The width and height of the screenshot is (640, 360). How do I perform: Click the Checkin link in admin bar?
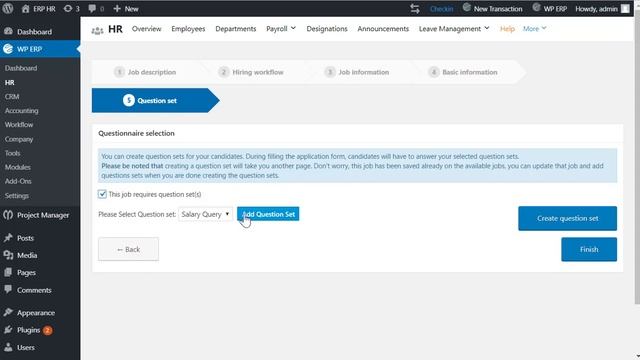click(441, 9)
